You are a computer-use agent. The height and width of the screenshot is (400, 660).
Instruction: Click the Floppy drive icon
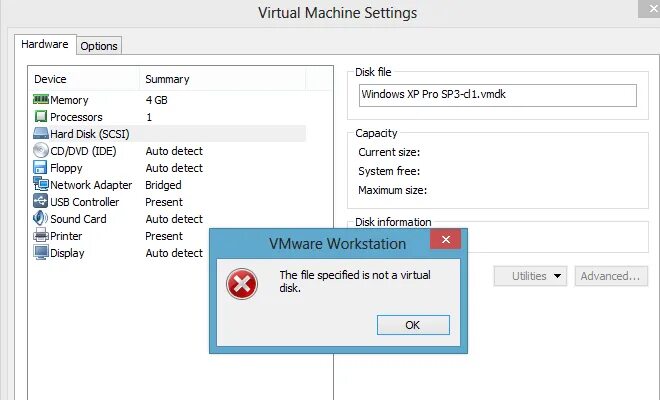click(41, 168)
